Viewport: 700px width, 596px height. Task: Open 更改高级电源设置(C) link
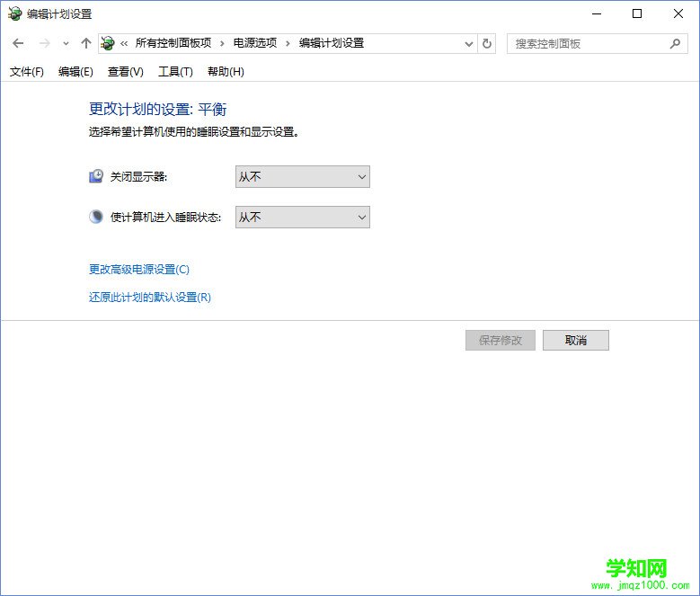[x=139, y=269]
